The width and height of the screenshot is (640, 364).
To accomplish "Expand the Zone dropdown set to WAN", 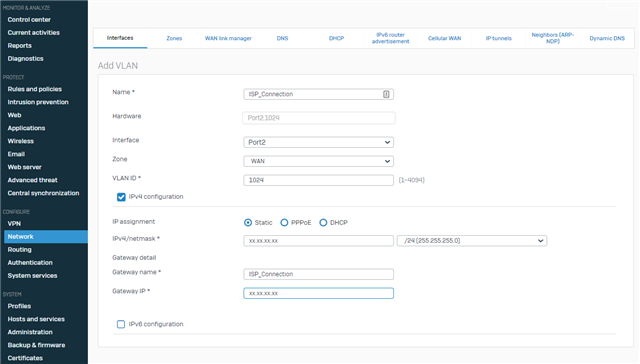I will [x=318, y=161].
